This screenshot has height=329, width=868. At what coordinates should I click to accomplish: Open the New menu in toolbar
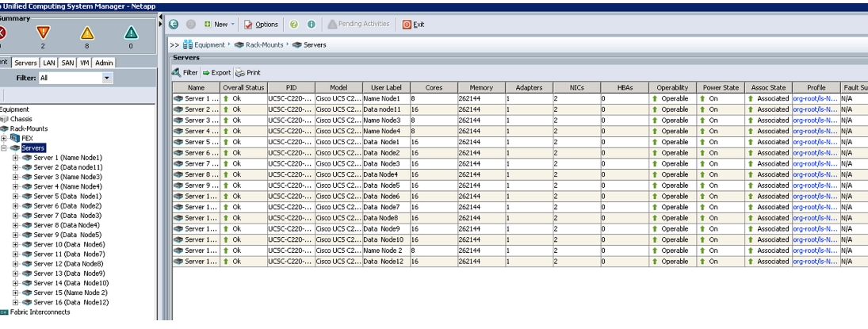coord(220,25)
